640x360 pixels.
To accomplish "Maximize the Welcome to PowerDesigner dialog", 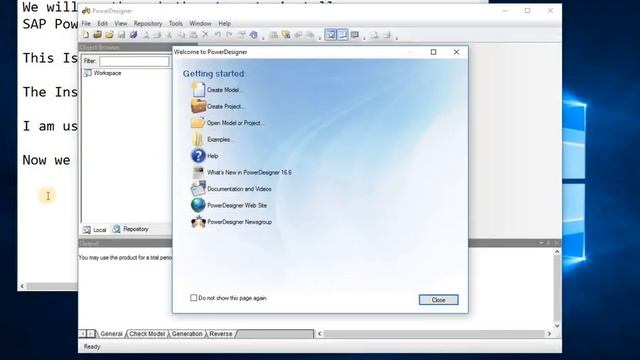I will click(433, 52).
